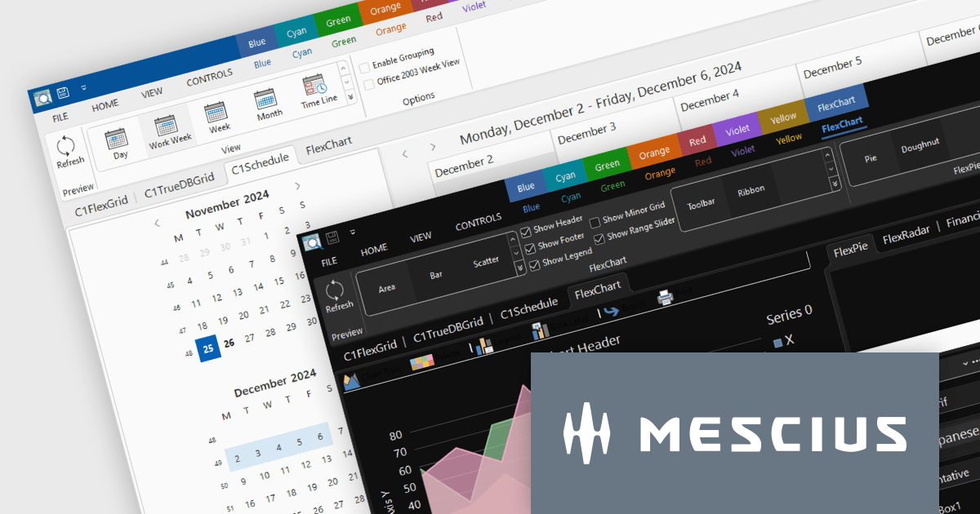Switch to FlexChart tab in light window
980x514 pixels.
pos(328,144)
